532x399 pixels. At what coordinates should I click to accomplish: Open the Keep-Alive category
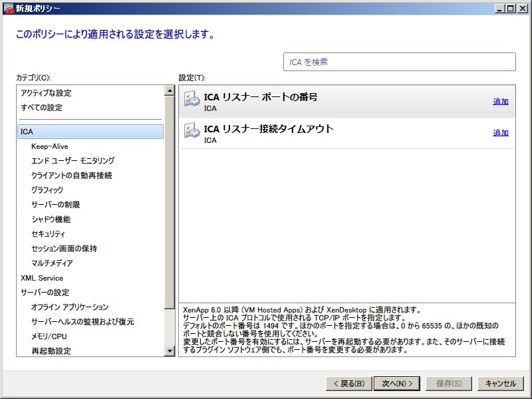point(49,146)
